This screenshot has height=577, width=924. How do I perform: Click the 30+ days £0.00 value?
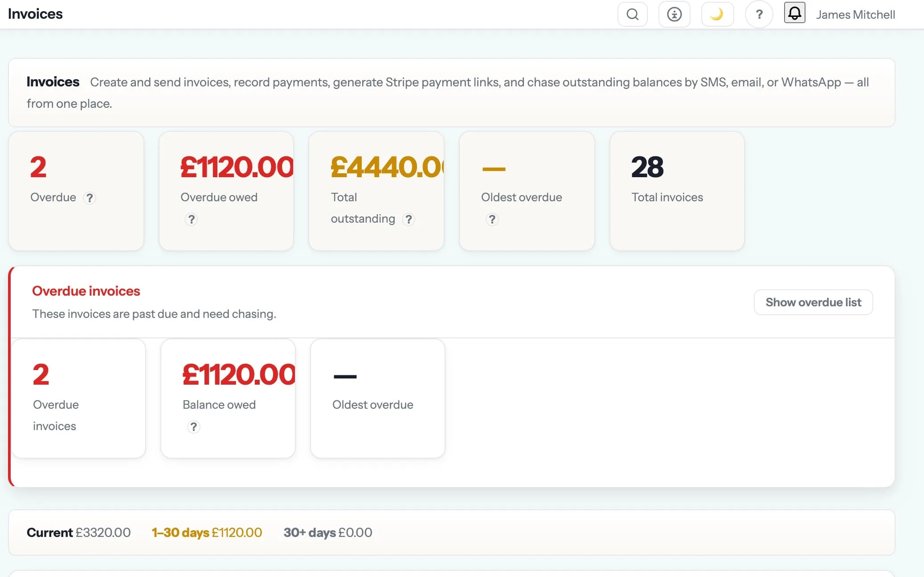[327, 532]
